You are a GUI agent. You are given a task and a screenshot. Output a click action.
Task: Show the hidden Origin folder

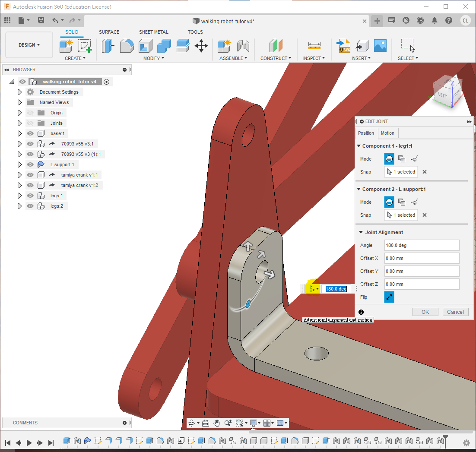[x=30, y=113]
